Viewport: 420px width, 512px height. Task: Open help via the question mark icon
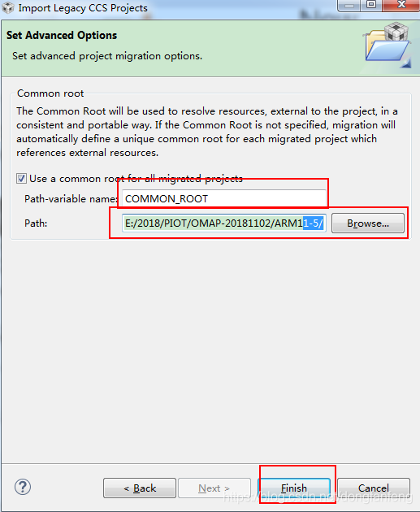click(23, 487)
